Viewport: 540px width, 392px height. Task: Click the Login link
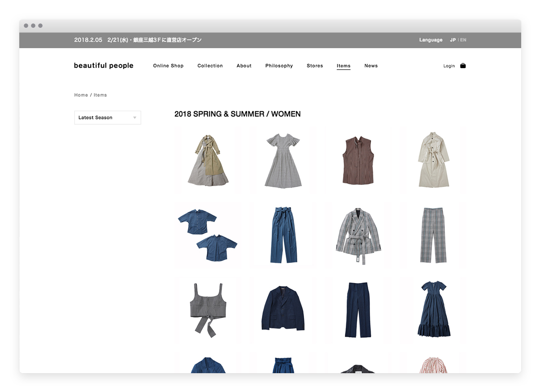click(449, 66)
